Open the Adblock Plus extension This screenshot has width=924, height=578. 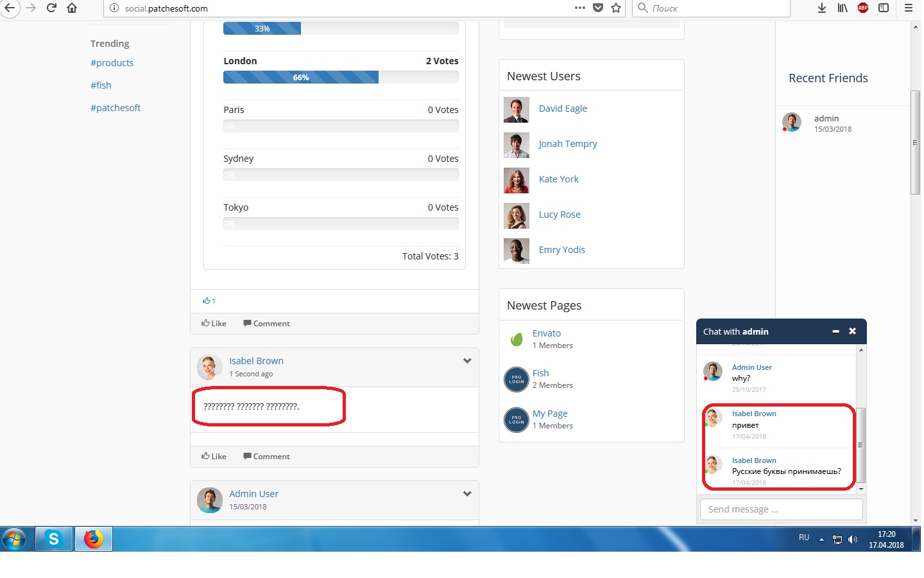[863, 8]
